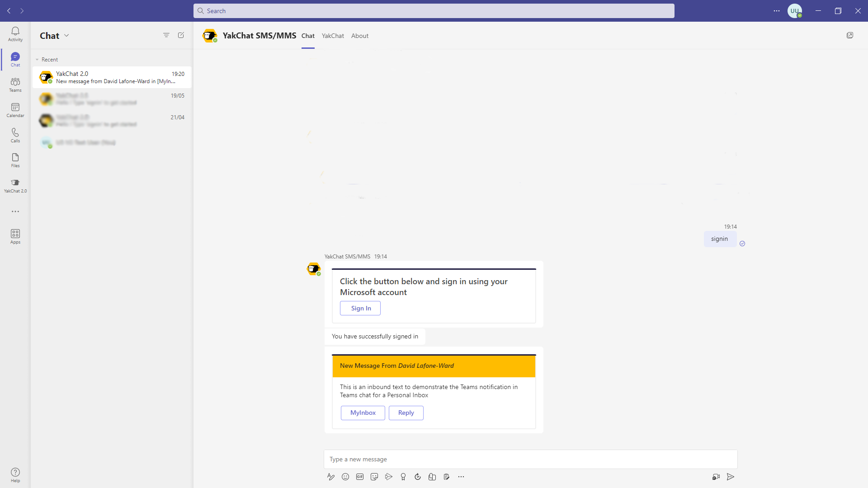This screenshot has width=868, height=488.
Task: Pop out the chat window
Action: pos(850,35)
